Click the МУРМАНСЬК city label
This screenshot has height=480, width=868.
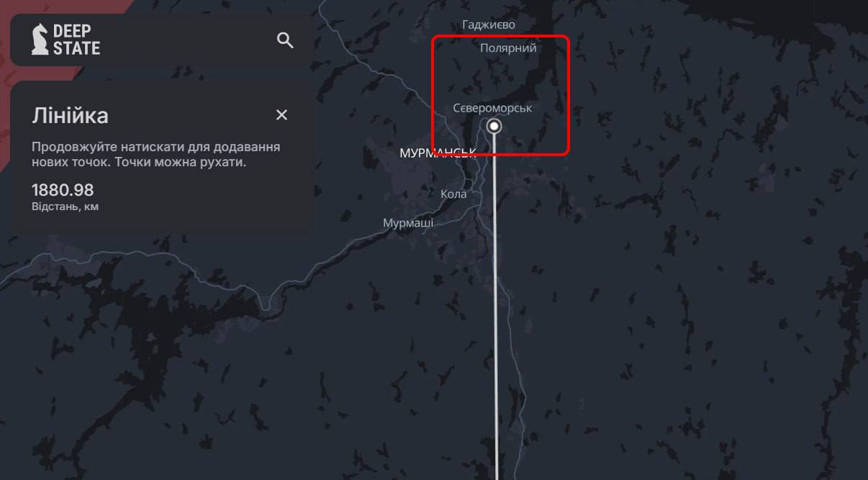[x=438, y=153]
